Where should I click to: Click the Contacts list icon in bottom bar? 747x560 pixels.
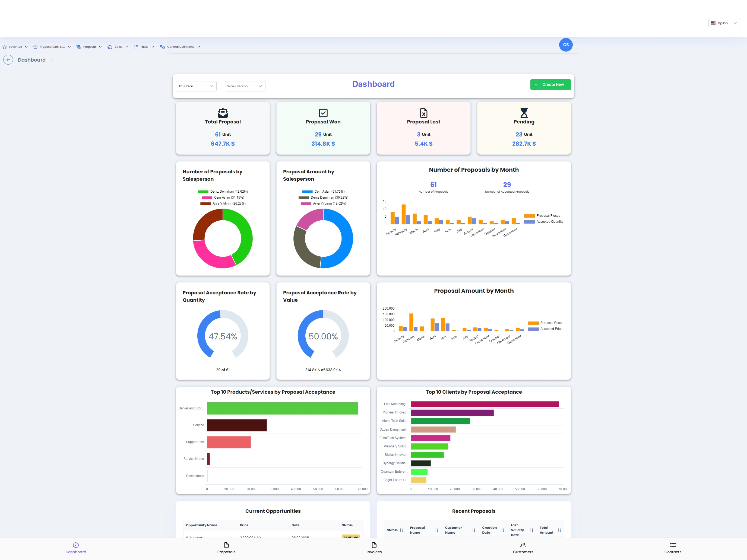[x=673, y=545]
